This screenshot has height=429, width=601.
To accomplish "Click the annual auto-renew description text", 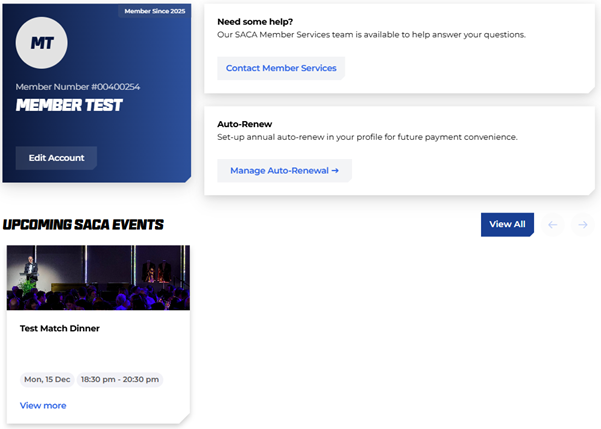I will (x=367, y=137).
